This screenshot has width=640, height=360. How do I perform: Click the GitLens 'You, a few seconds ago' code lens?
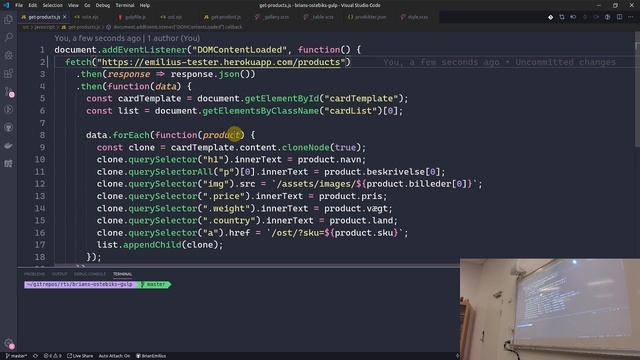click(x=127, y=38)
